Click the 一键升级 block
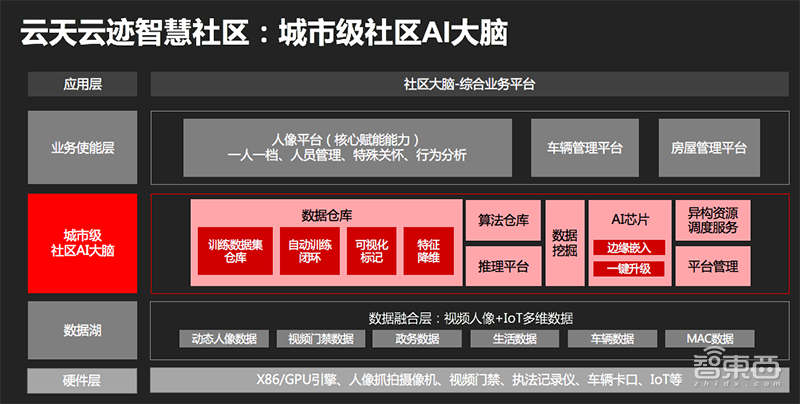Screen dimensions: 800x404 (629, 268)
